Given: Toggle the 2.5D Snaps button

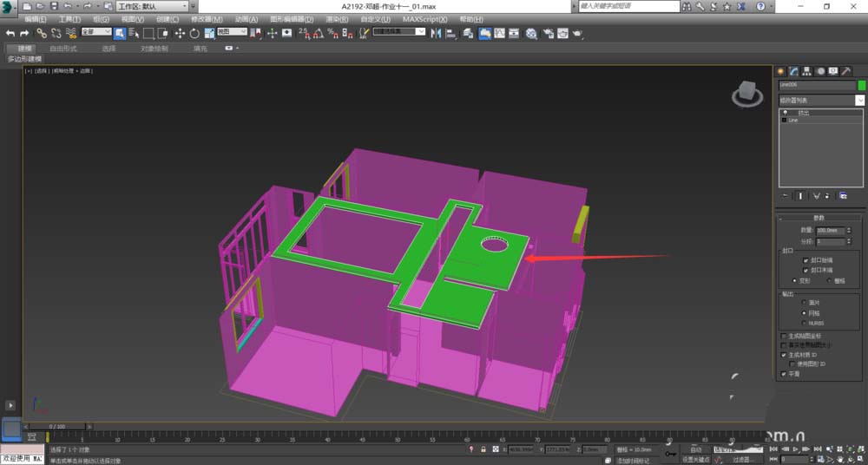Looking at the screenshot, I should (304, 34).
